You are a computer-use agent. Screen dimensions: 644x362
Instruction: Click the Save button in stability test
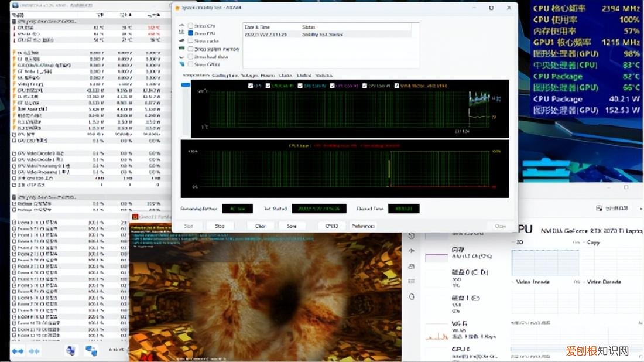click(x=292, y=226)
